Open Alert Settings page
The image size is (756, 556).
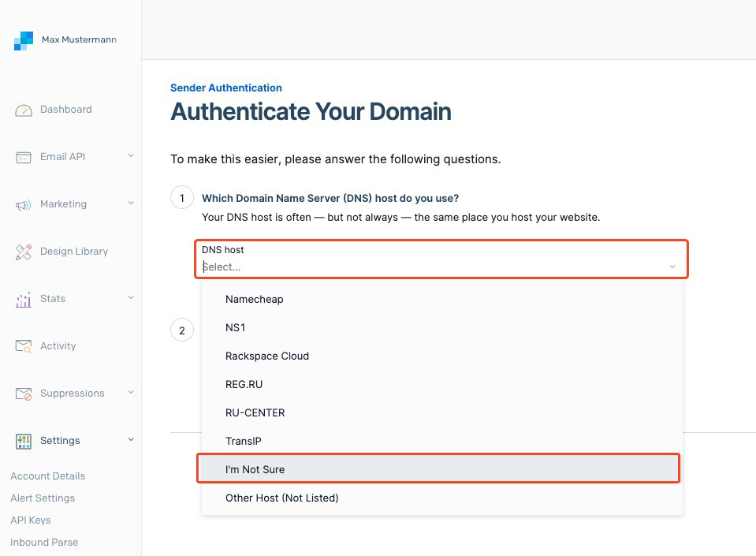(x=43, y=498)
